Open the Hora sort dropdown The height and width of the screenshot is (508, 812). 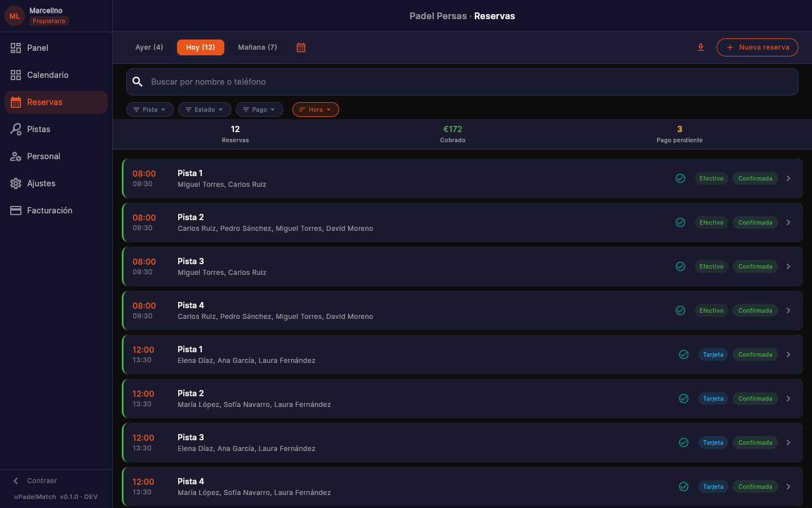pyautogui.click(x=315, y=110)
